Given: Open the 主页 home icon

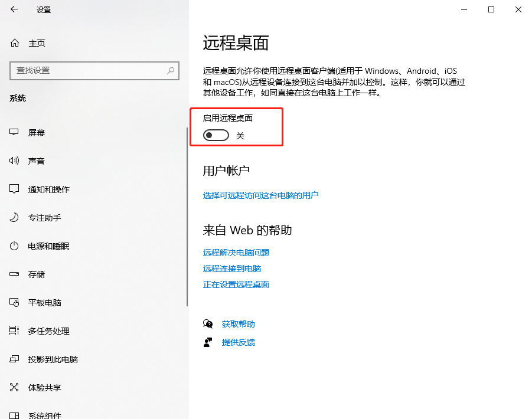Looking at the screenshot, I should tap(15, 43).
